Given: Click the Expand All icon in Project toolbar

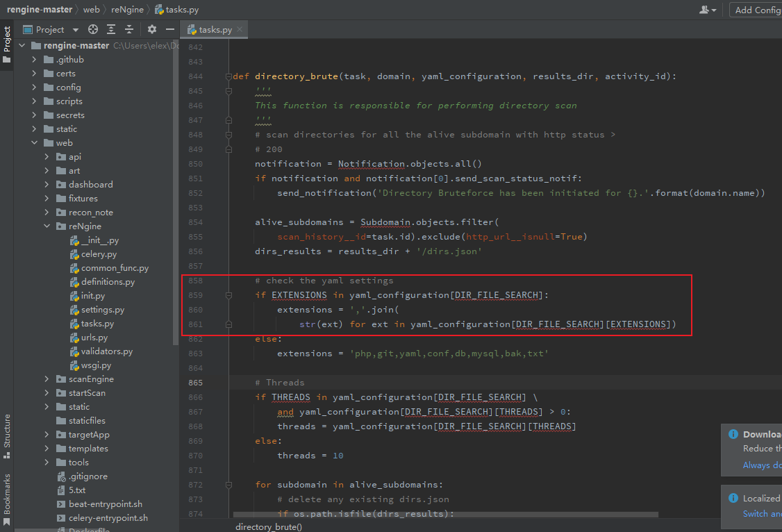Looking at the screenshot, I should pyautogui.click(x=111, y=29).
